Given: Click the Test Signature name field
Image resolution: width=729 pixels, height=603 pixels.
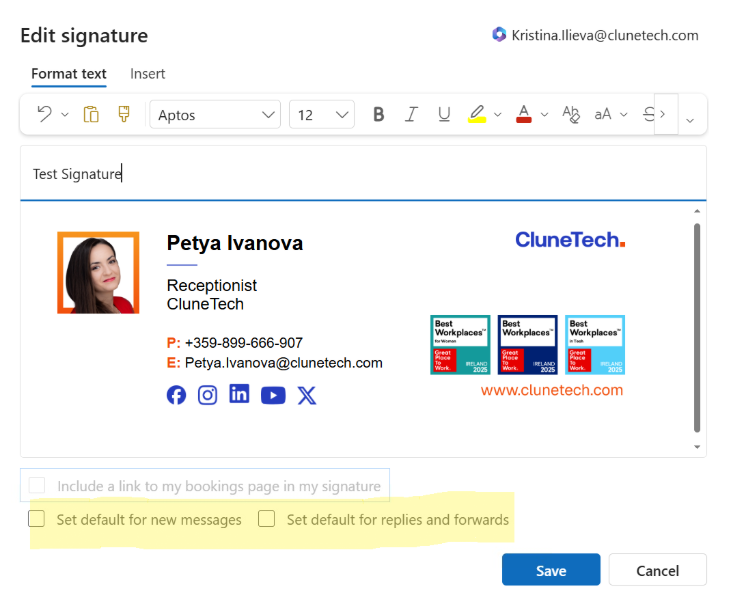Looking at the screenshot, I should click(x=363, y=173).
